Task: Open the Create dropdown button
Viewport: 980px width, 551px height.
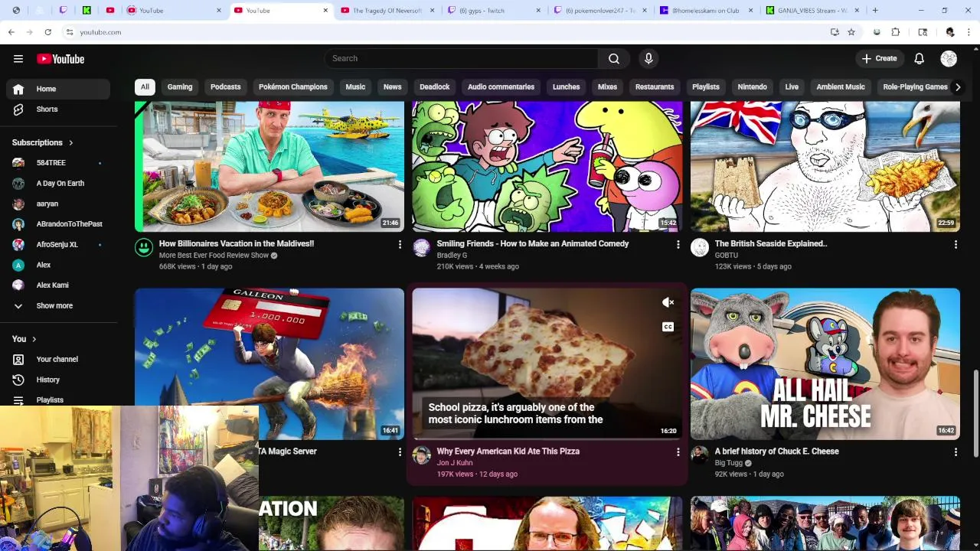Action: coord(879,59)
